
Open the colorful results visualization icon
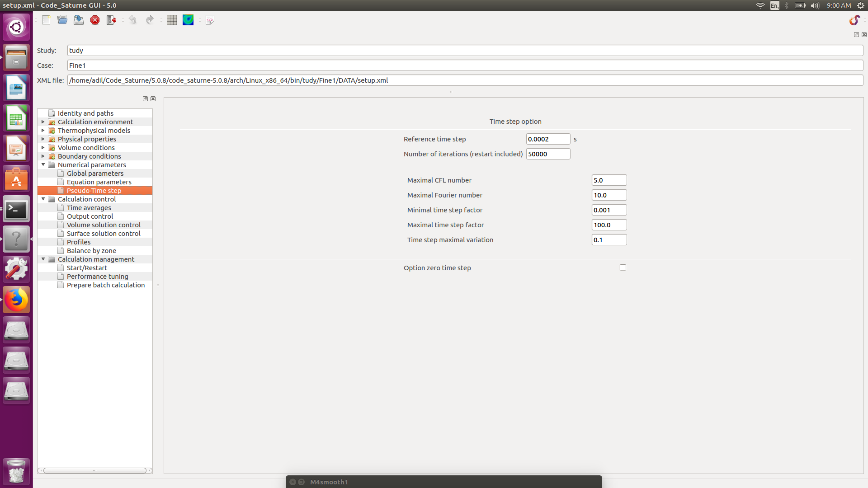188,20
